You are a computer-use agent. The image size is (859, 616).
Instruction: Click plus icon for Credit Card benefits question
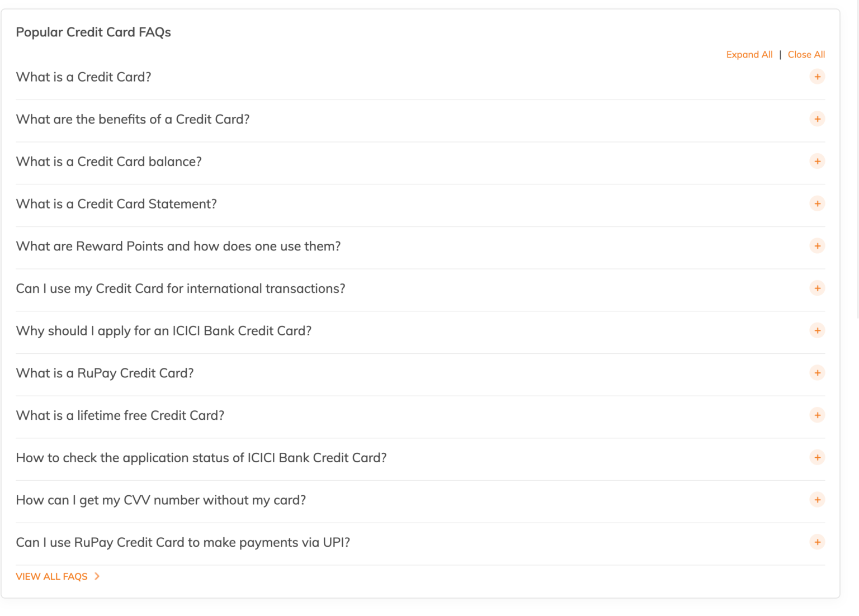point(817,119)
